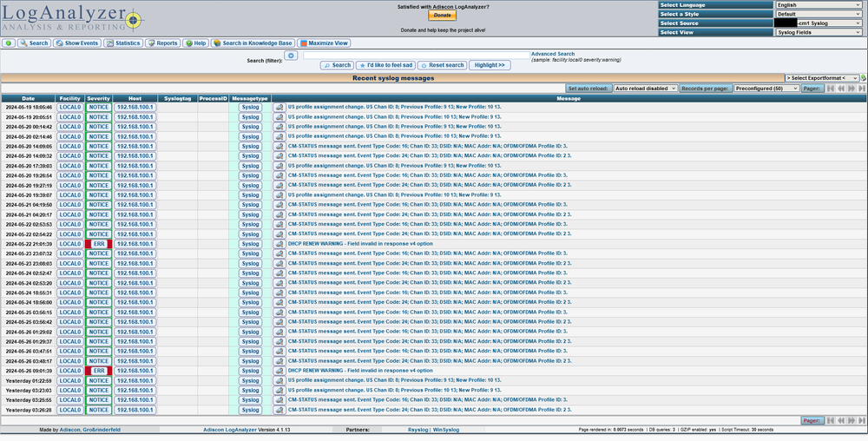
Task: Open the Records per page dropdown
Action: click(766, 89)
